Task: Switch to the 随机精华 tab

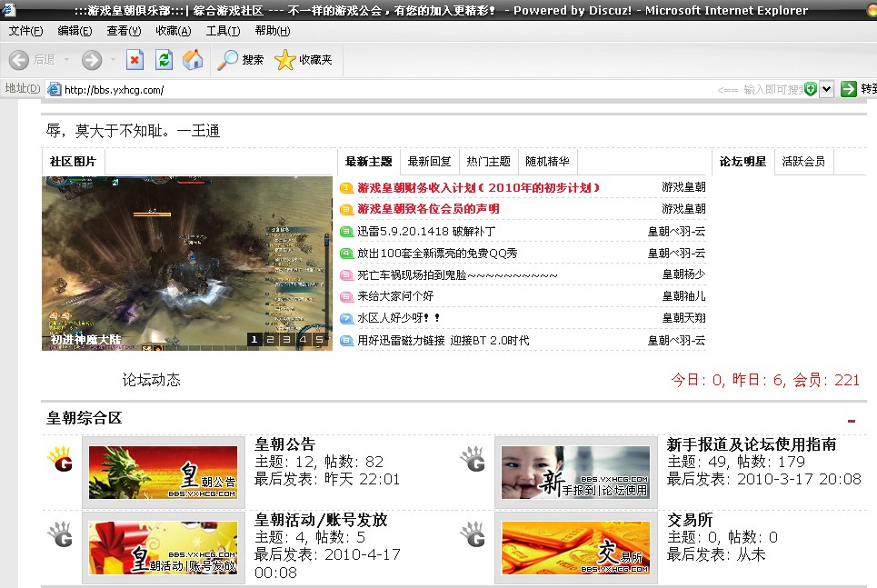Action: coord(548,162)
